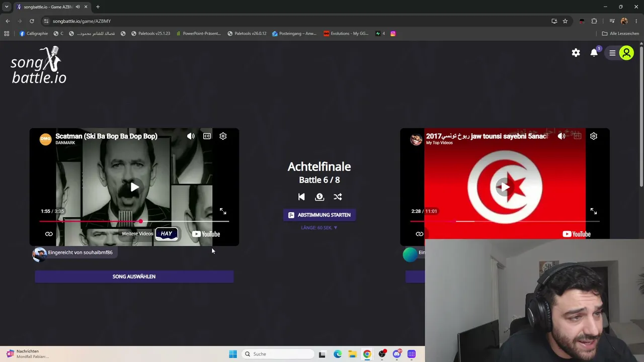Screen dimensions: 644x362
Task: Open settings gear on the Scatman video
Action: 223,136
